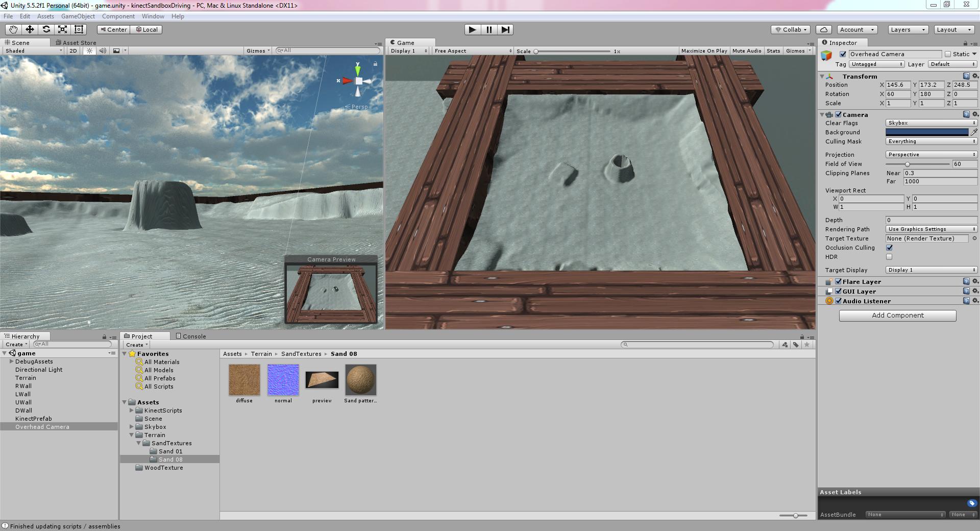Open the GameObject menu
980x531 pixels.
(x=78, y=16)
